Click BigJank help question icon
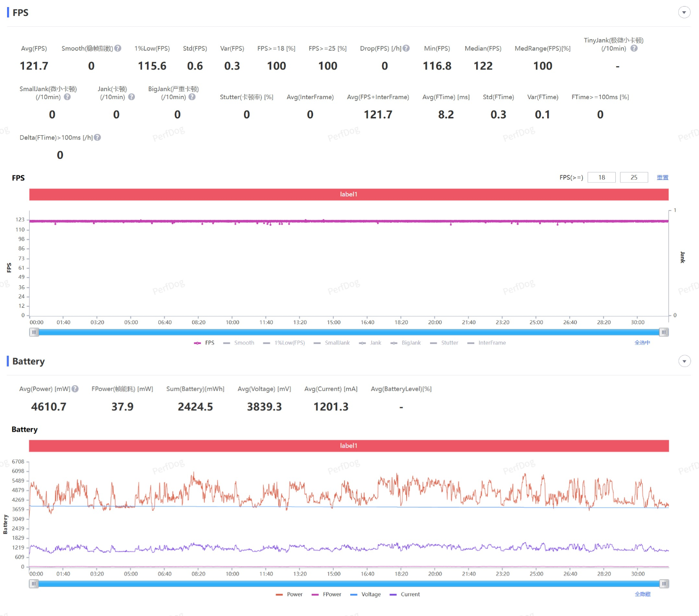 (x=192, y=97)
